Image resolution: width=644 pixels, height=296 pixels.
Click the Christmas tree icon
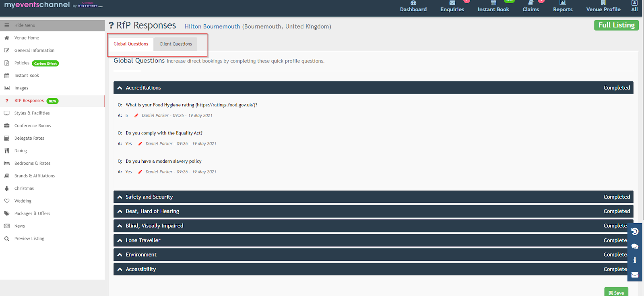click(x=7, y=188)
